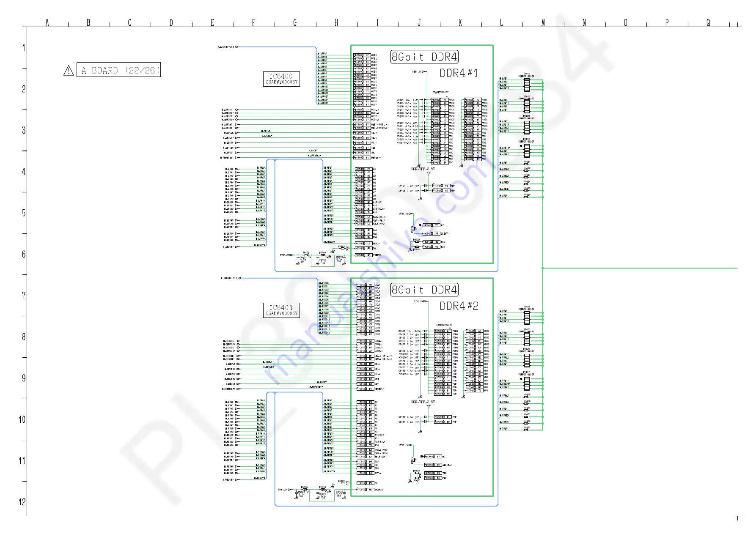Select the "DDR4 #2" label
Viewport: 756px width, 534px height.
pos(459,306)
